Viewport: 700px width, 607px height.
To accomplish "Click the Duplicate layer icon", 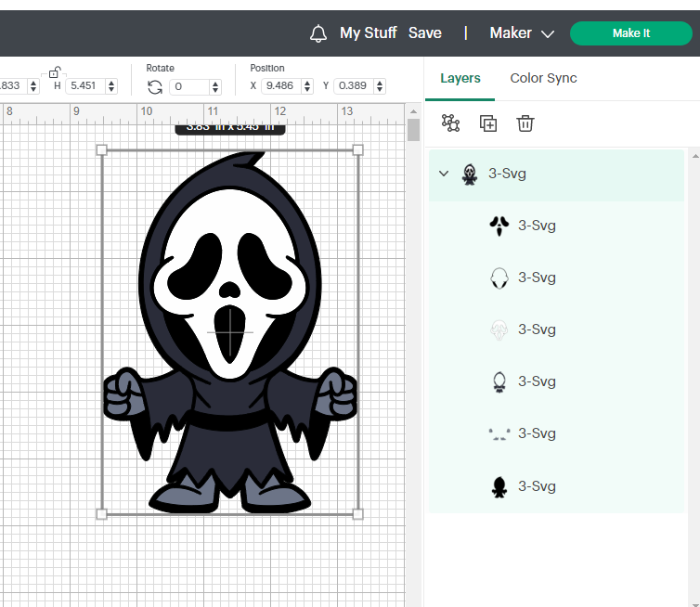I will (x=488, y=123).
